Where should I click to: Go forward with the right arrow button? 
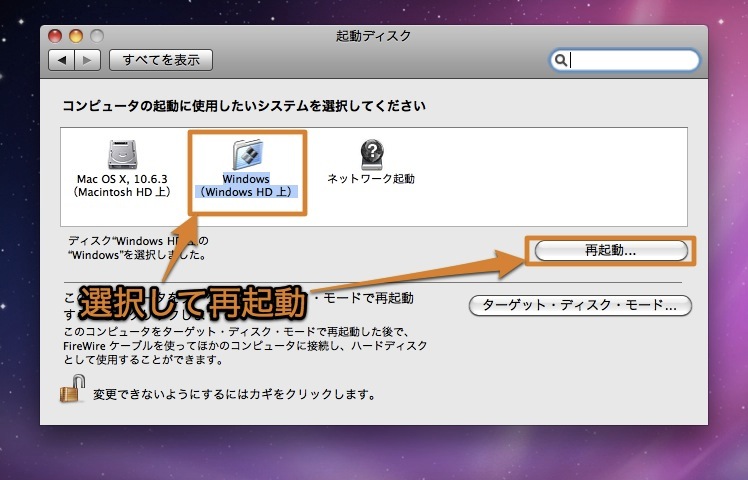[x=87, y=60]
